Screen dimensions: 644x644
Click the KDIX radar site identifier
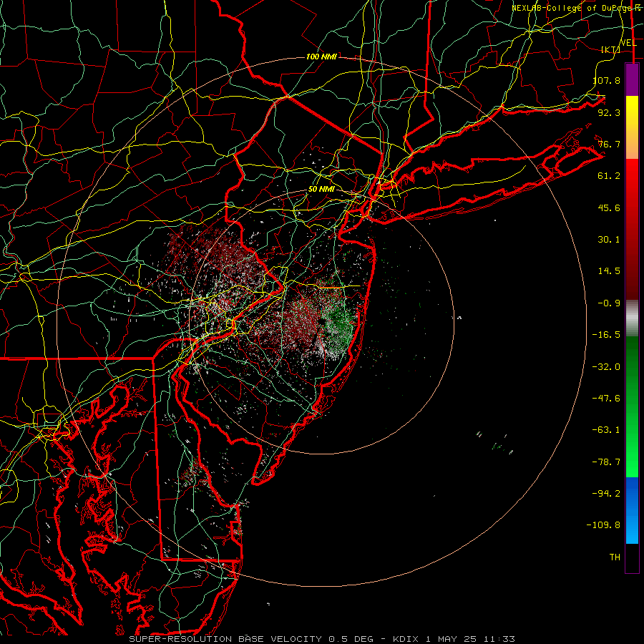[x=406, y=639]
